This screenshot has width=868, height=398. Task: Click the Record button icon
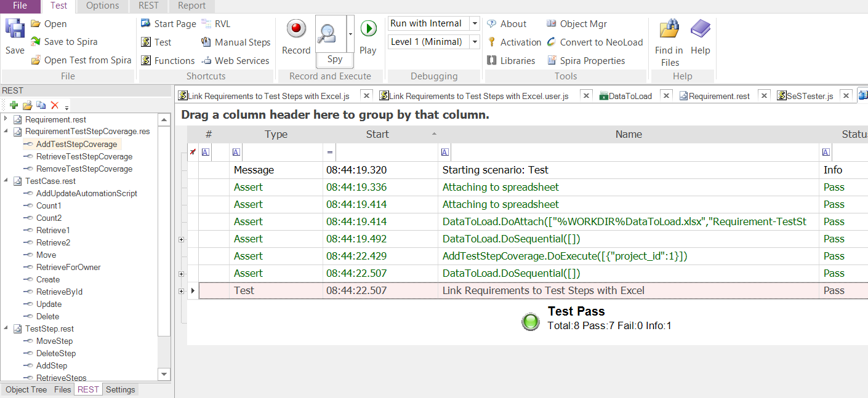tap(296, 30)
